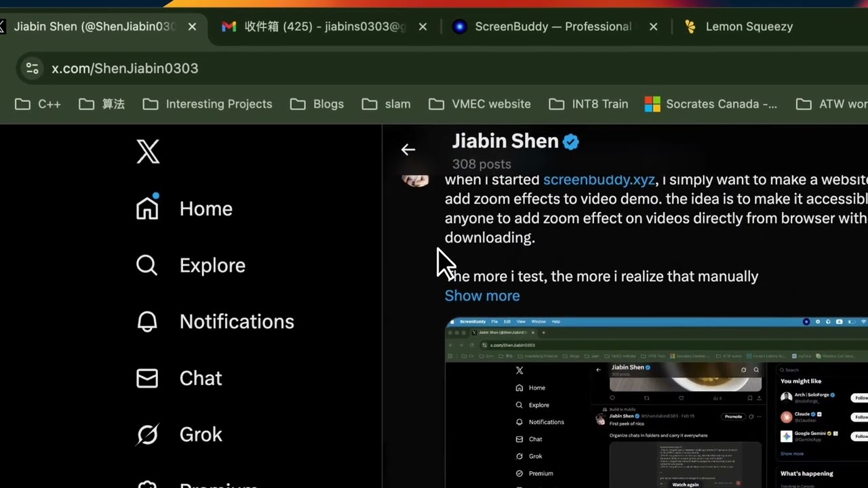Click the Explore label in sidebar
This screenshot has width=868, height=488.
(x=212, y=265)
